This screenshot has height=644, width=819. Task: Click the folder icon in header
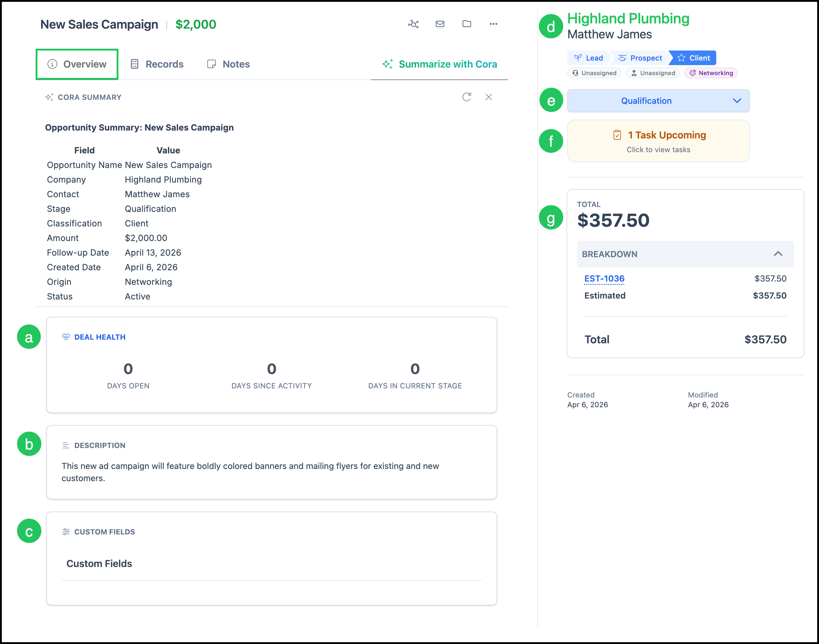coord(467,24)
